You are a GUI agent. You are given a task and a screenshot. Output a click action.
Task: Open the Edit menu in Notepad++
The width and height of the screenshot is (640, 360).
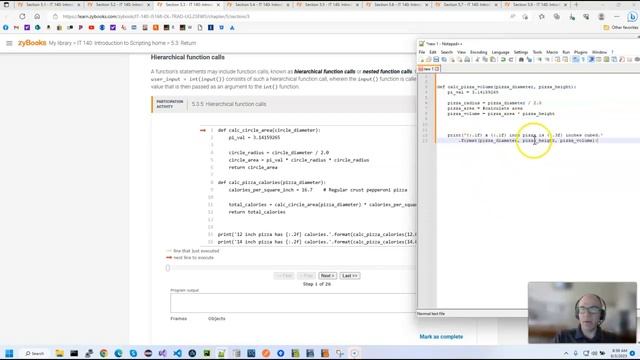[x=433, y=52]
